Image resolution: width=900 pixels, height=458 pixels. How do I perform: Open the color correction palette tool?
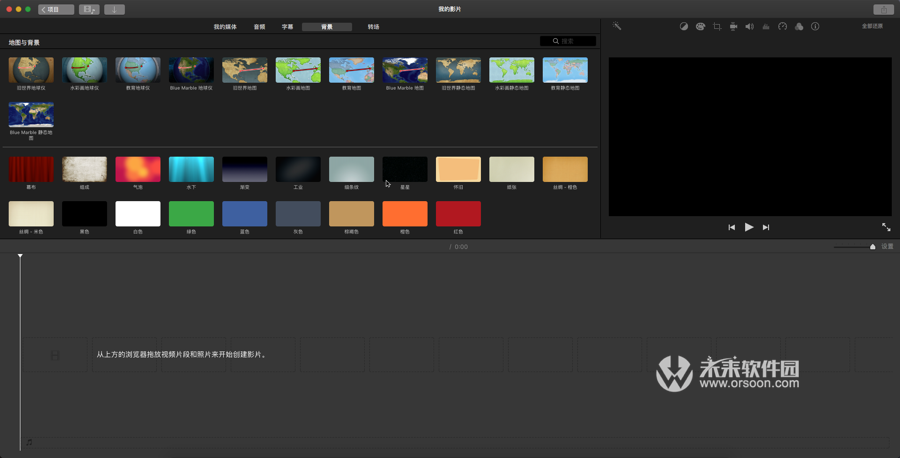pyautogui.click(x=700, y=27)
